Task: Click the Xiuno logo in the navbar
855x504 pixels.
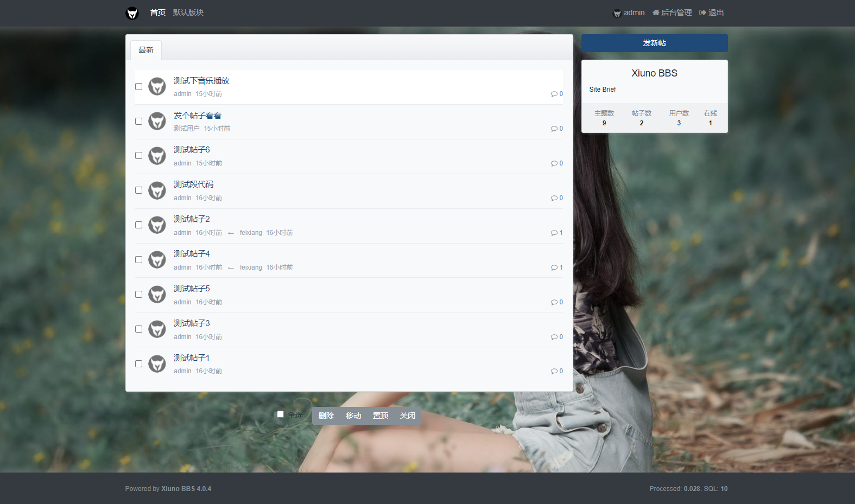Action: (x=132, y=13)
